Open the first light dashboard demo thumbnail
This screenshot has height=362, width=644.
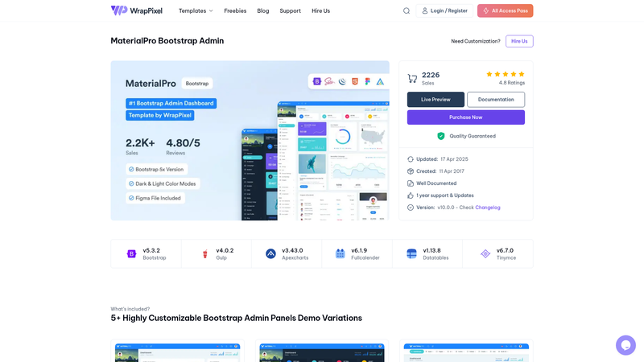[x=177, y=352]
